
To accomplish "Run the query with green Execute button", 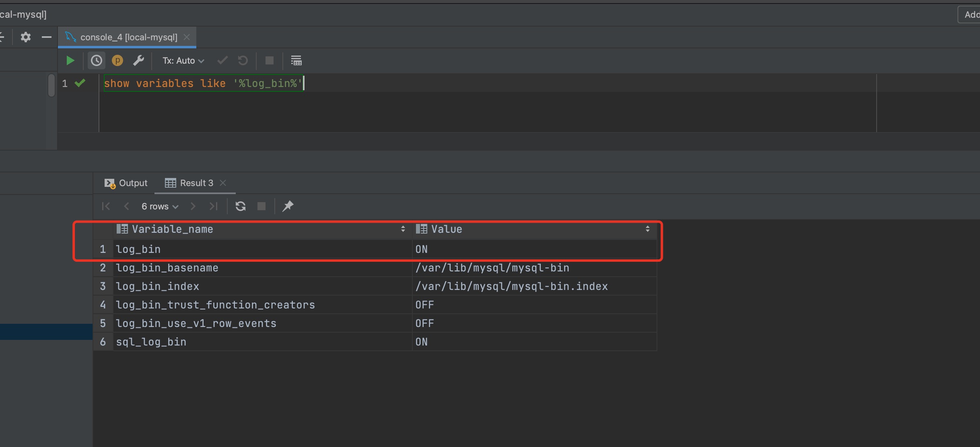I will point(70,61).
